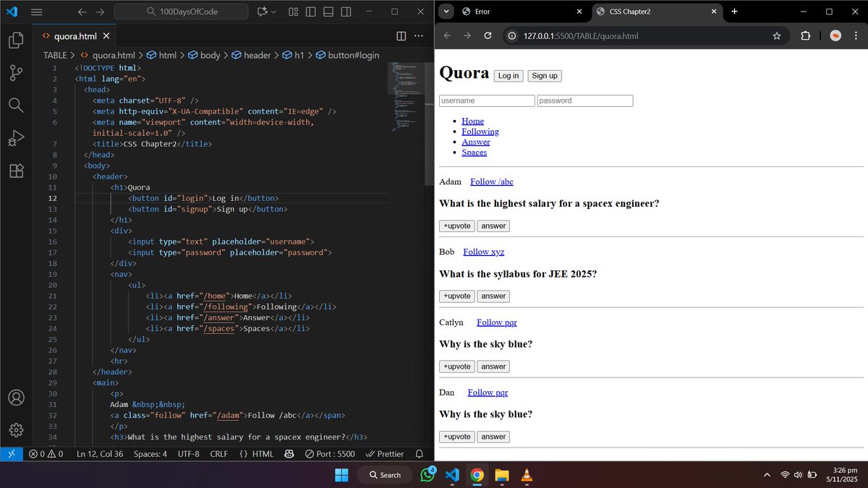
Task: Go back using VS Code navigation arrow
Action: [x=82, y=12]
